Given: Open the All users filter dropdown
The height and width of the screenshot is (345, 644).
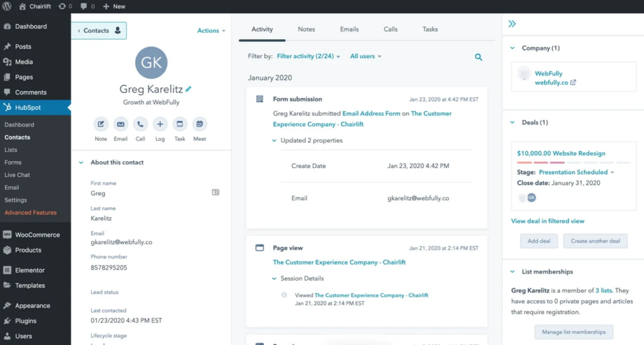Looking at the screenshot, I should point(365,57).
